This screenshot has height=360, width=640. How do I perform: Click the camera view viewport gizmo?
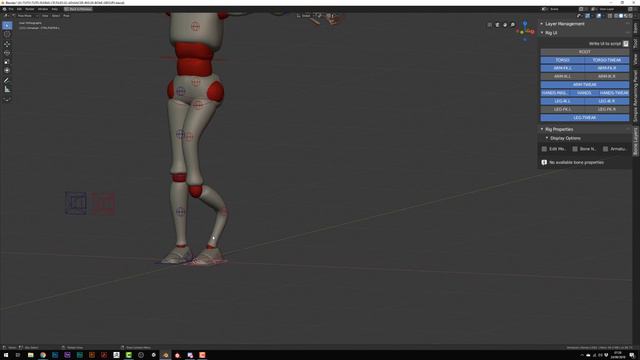497,25
